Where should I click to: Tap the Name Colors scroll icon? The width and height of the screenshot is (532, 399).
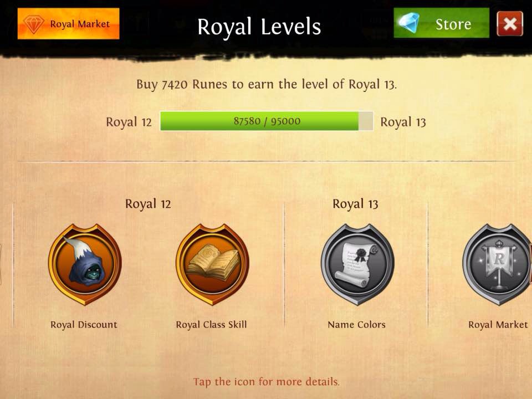357,264
